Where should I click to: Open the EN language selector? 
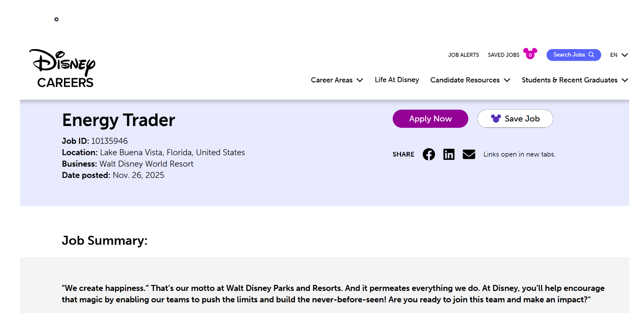(618, 55)
